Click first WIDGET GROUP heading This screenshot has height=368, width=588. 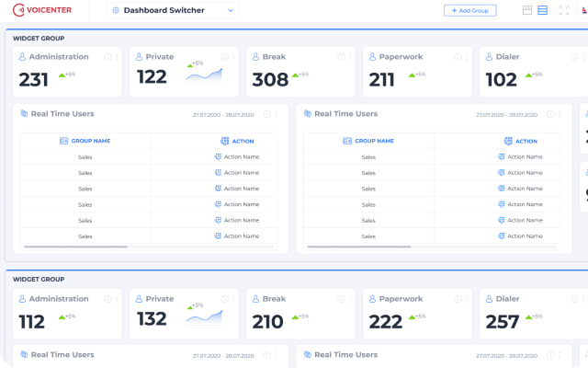point(39,39)
